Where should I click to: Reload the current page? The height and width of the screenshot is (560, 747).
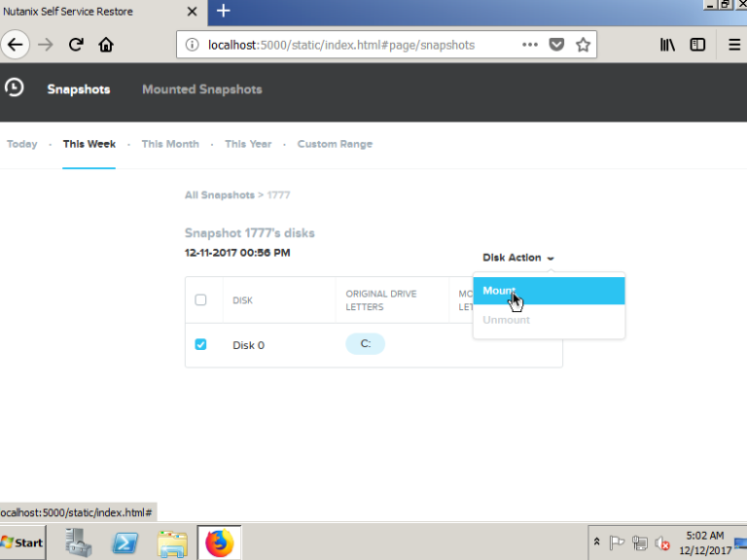pyautogui.click(x=76, y=45)
